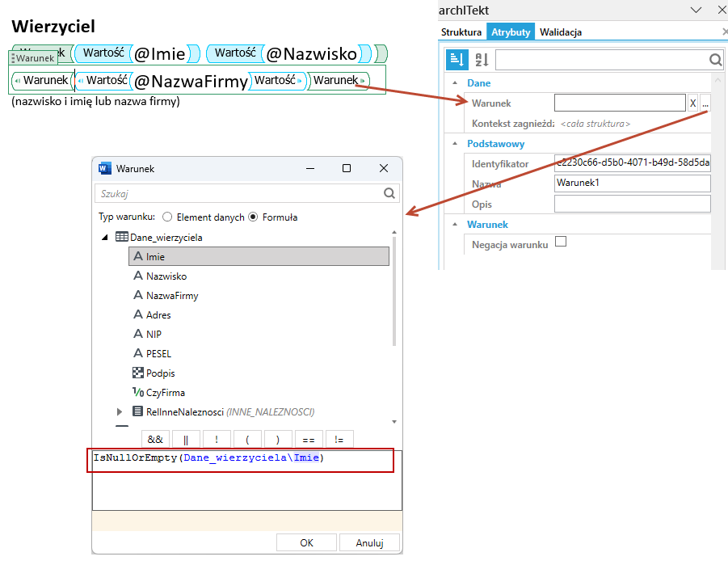This screenshot has height=565, width=728.
Task: Insert the && operator
Action: 155,439
